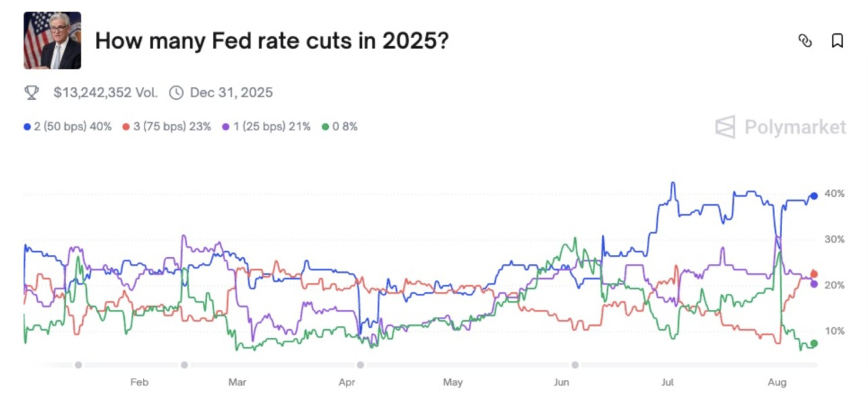Click the trophy icon beside the volume figure
Image resolution: width=868 pixels, height=397 pixels.
(30, 92)
